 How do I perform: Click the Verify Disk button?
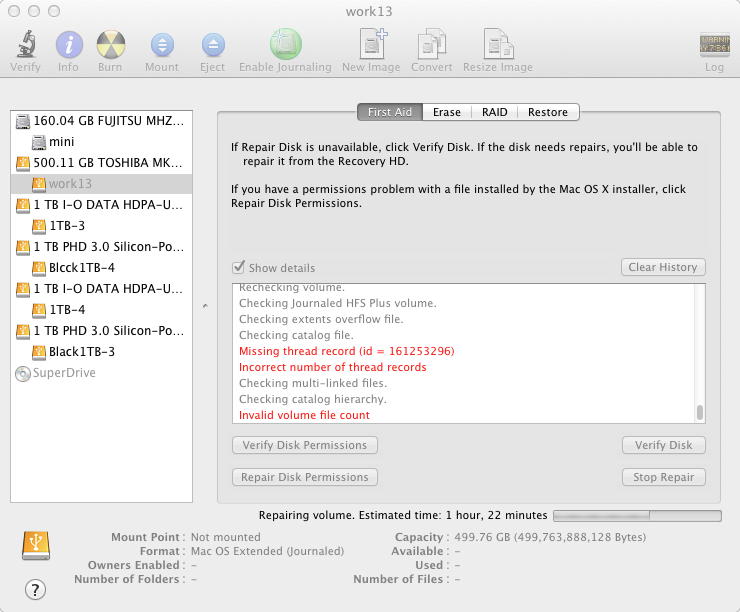664,445
